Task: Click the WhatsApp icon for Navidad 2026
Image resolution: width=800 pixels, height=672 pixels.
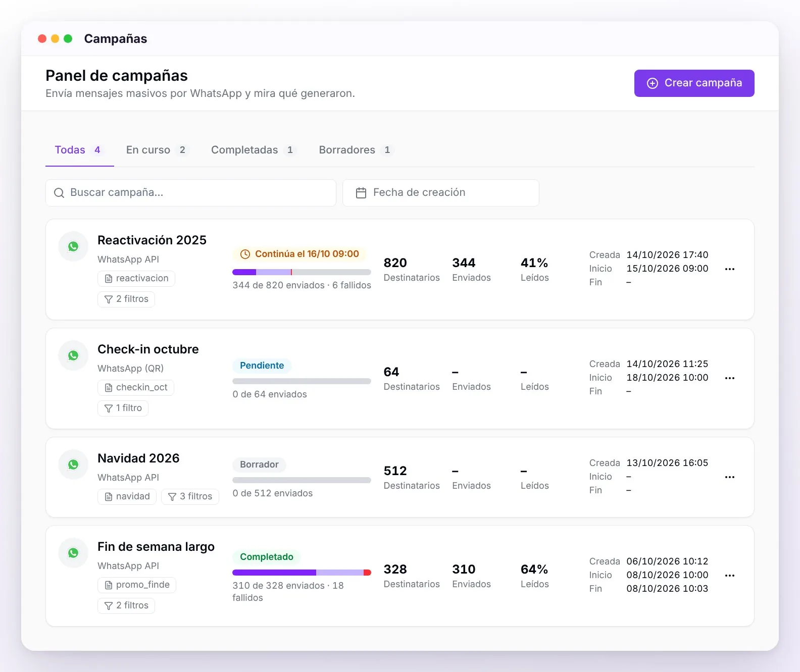Action: coord(73,464)
